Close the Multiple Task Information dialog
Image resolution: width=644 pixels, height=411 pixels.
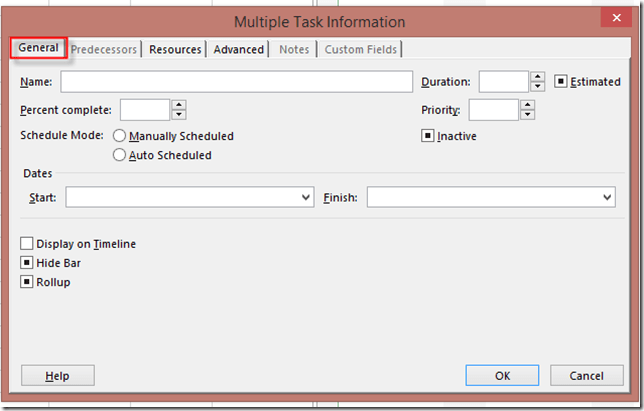[x=609, y=17]
